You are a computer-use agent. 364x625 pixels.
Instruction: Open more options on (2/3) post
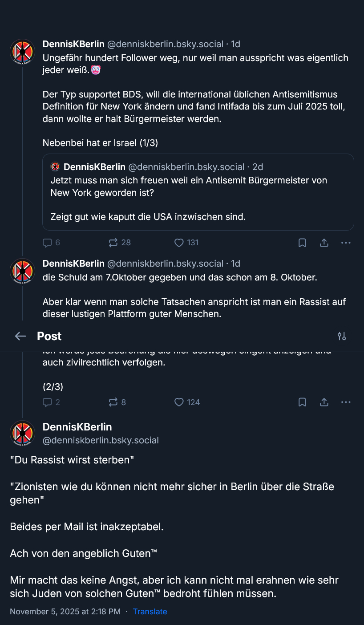point(346,402)
